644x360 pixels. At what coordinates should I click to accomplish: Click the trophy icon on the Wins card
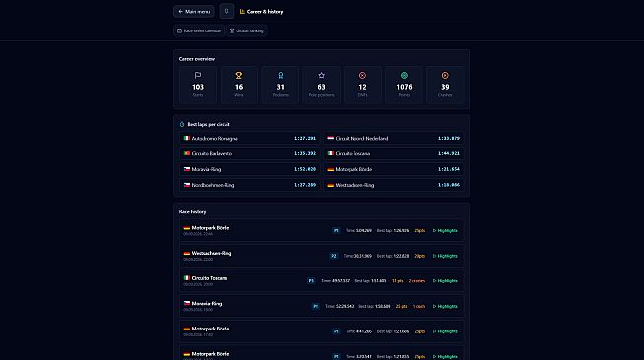(x=239, y=76)
